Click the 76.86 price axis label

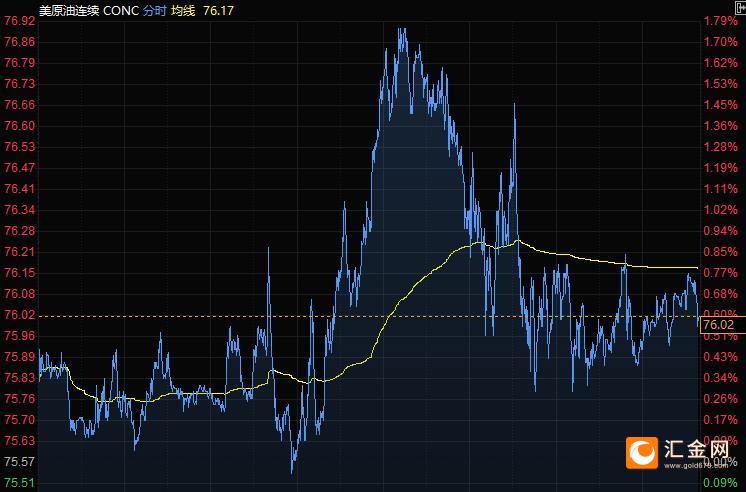[20, 42]
